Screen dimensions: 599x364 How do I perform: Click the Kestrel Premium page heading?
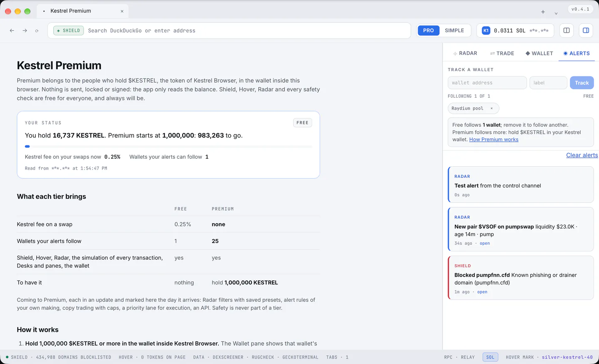(x=59, y=66)
